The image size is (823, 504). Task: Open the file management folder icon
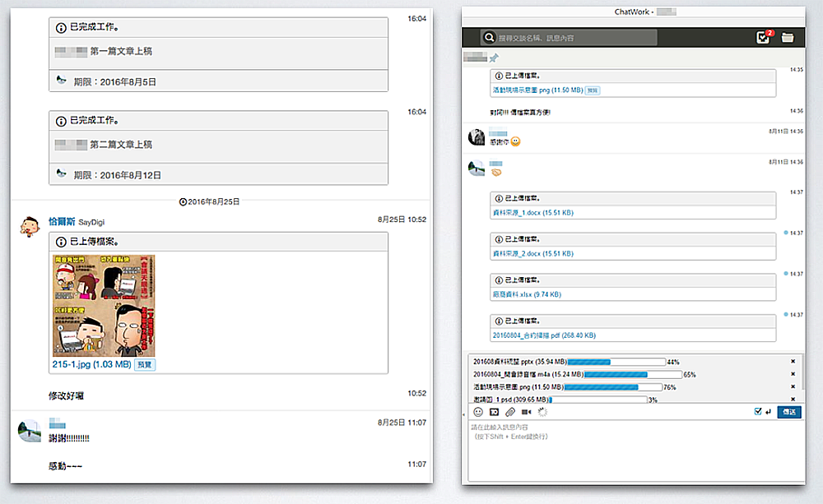click(788, 37)
